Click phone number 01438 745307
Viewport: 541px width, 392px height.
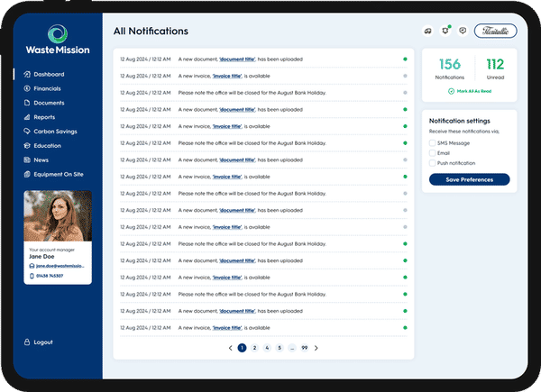point(50,276)
